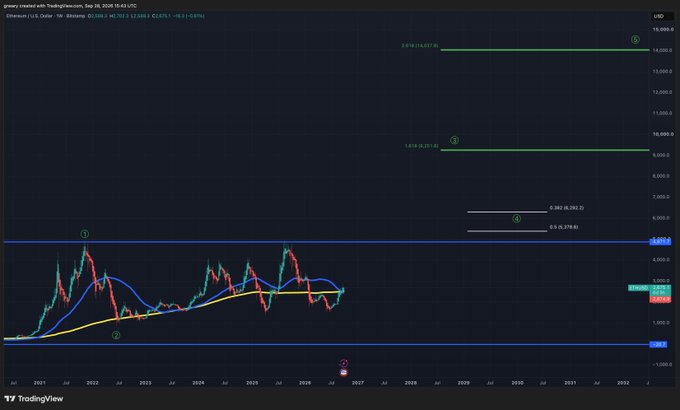
Task: Click the 10,000.0 price axis label
Action: pyautogui.click(x=663, y=134)
